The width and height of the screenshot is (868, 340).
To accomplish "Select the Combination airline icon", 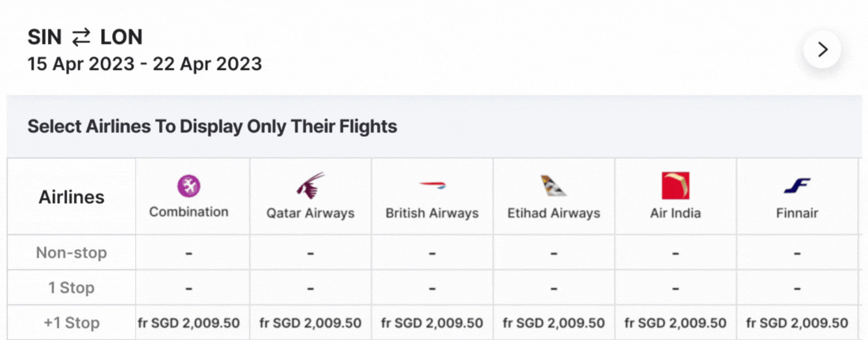I will coord(189,186).
